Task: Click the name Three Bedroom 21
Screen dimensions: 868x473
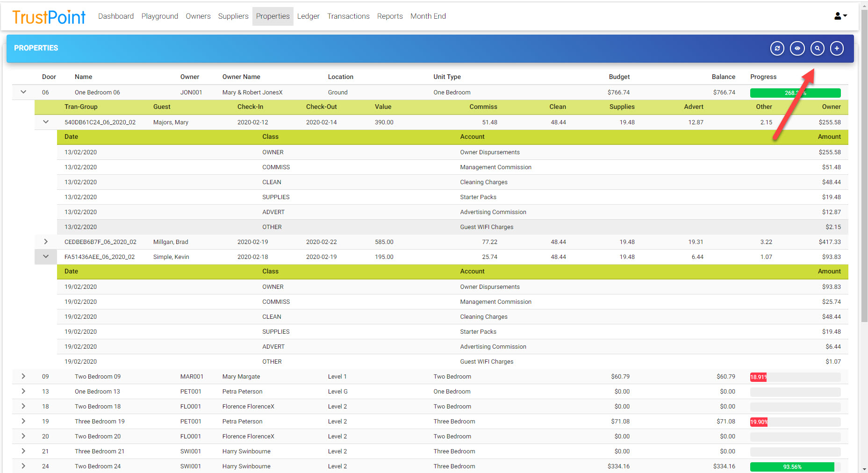Action: point(100,451)
